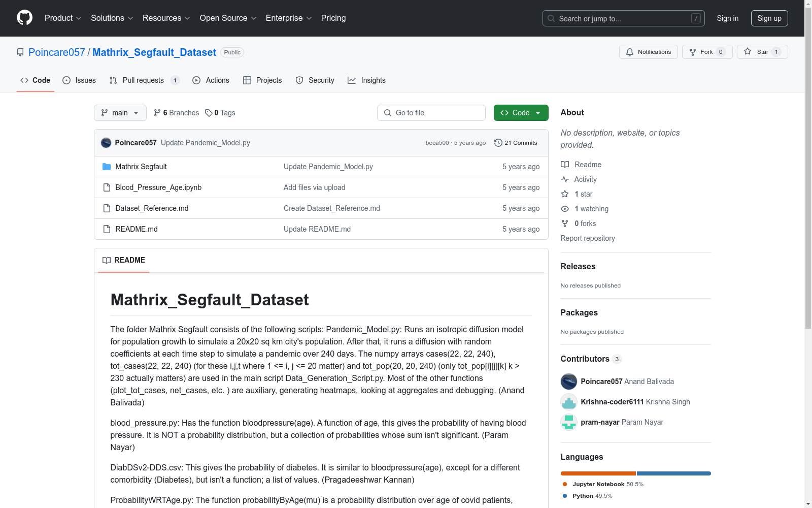Click the Star icon
The image size is (812, 508).
748,51
